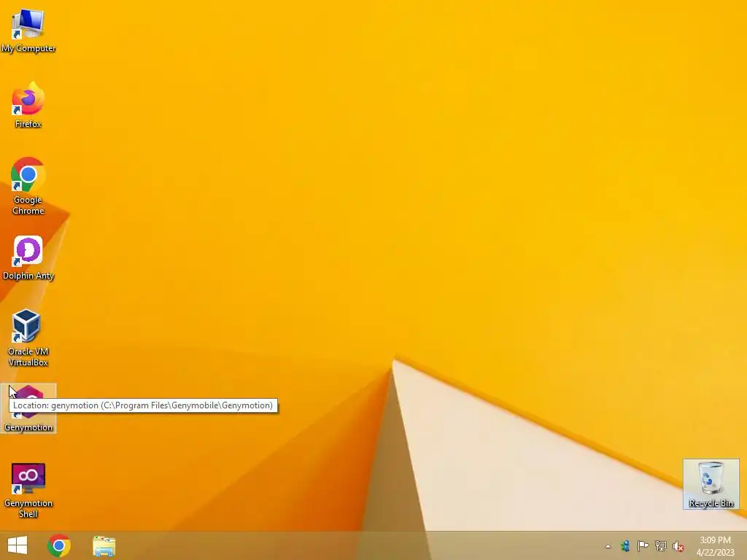Open the Windows Start button
Image resolution: width=747 pixels, height=560 pixels.
pyautogui.click(x=18, y=545)
